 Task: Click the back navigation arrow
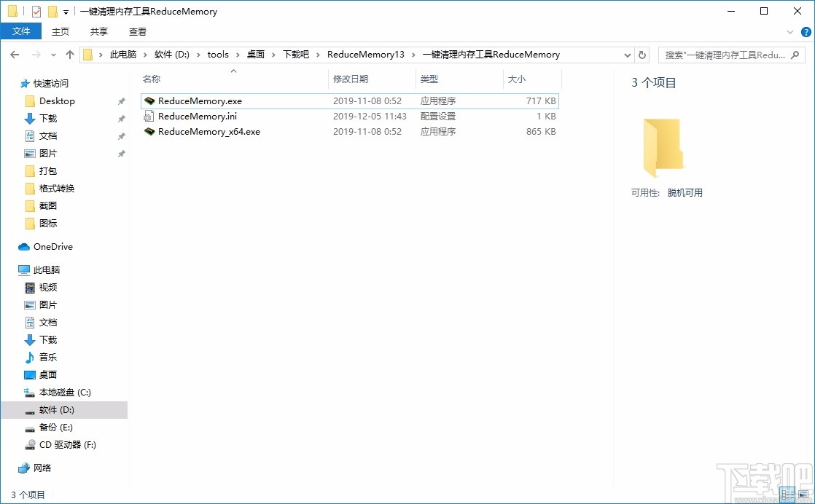[14, 54]
